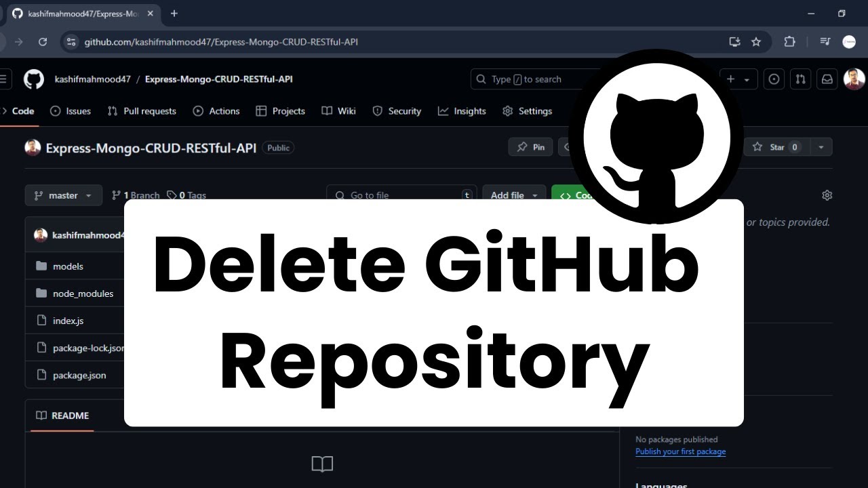This screenshot has width=868, height=488.
Task: Click commit author avatar in file list header
Action: 41,235
